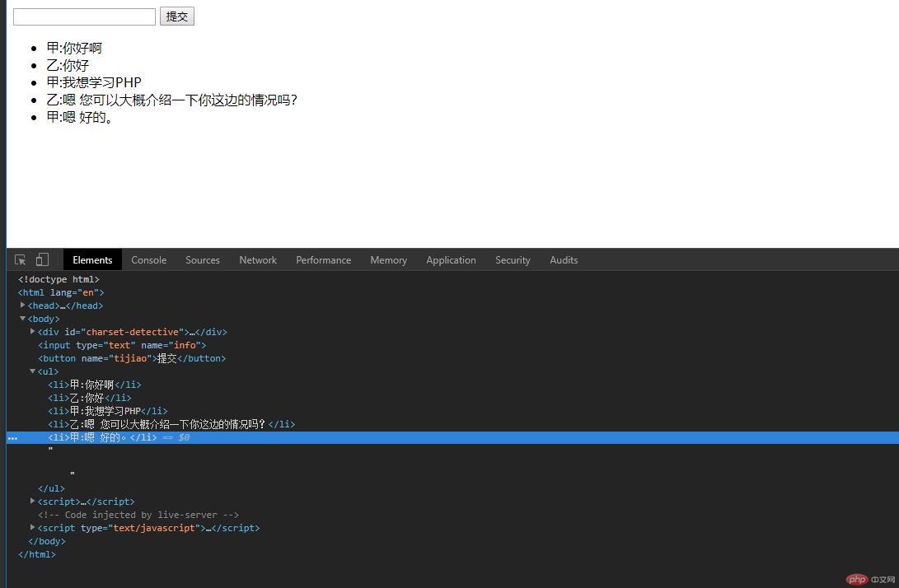Expand the head node

[x=22, y=306]
